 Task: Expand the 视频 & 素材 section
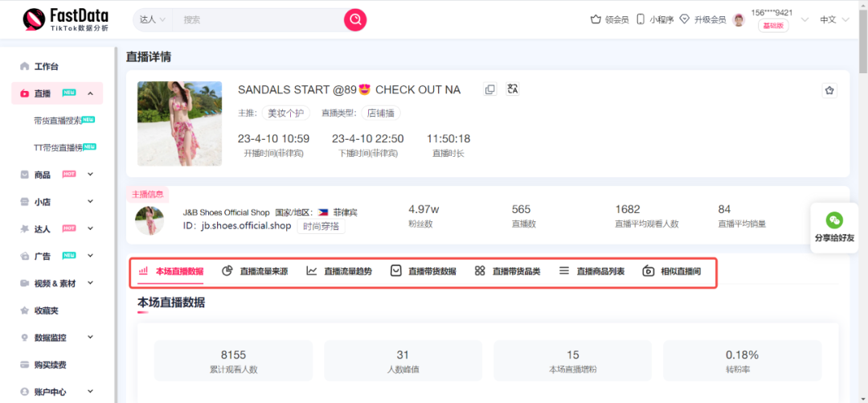point(90,282)
